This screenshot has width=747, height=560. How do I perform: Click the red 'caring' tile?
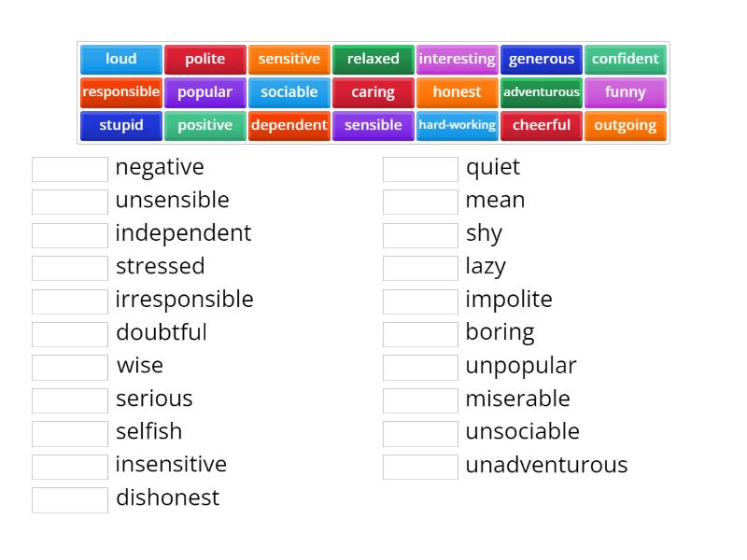point(373,92)
